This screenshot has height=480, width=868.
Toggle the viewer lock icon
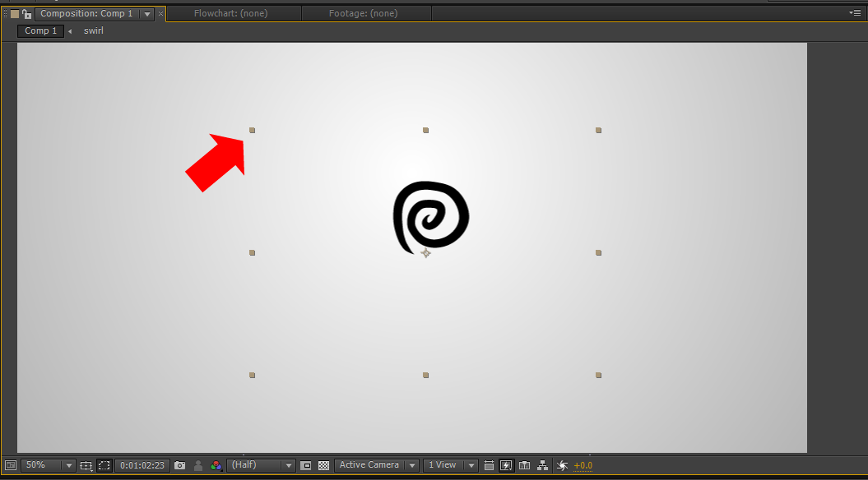26,14
